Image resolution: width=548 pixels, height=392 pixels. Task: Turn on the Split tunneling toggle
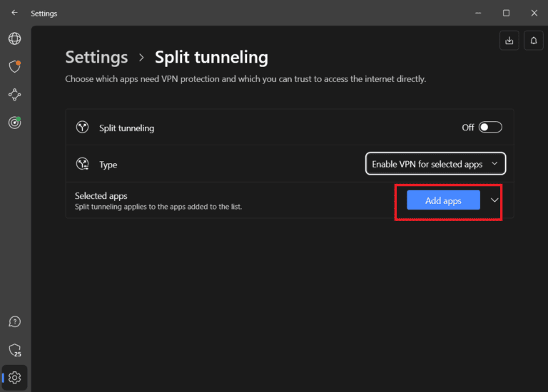[x=490, y=128]
